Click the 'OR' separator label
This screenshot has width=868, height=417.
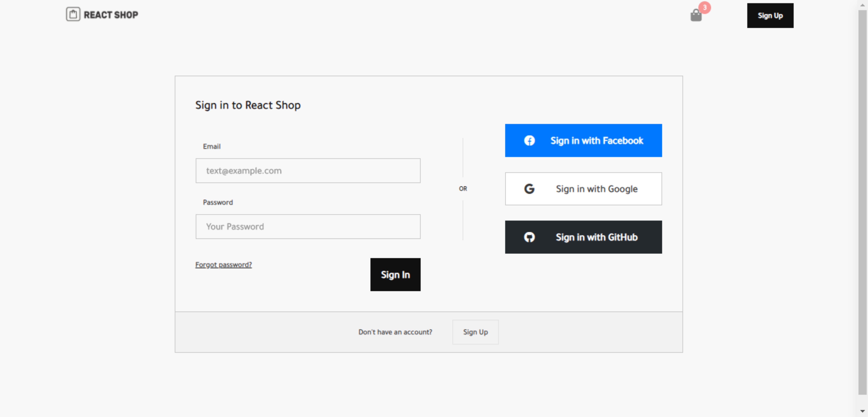point(463,189)
